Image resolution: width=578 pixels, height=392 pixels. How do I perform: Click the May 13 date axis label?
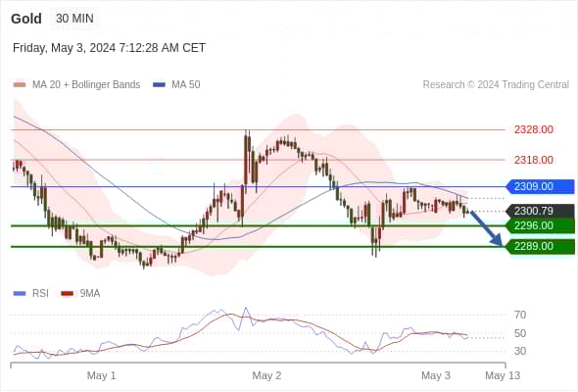tap(503, 375)
